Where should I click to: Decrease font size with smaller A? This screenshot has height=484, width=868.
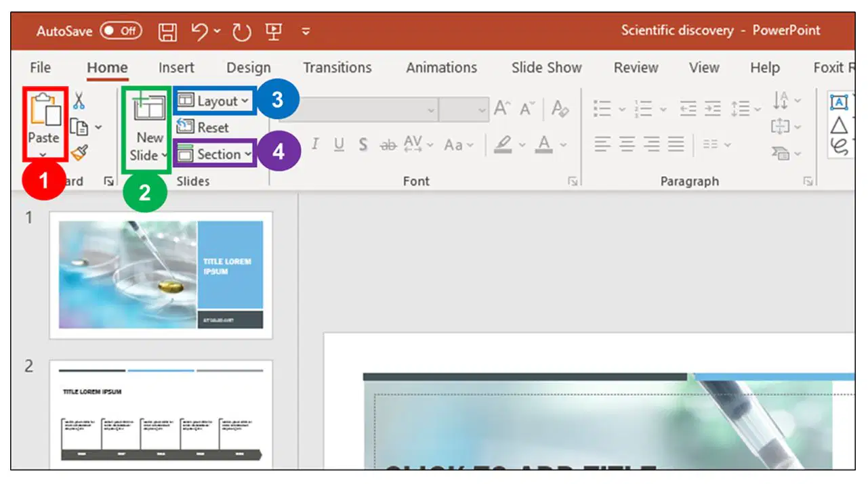coord(527,108)
